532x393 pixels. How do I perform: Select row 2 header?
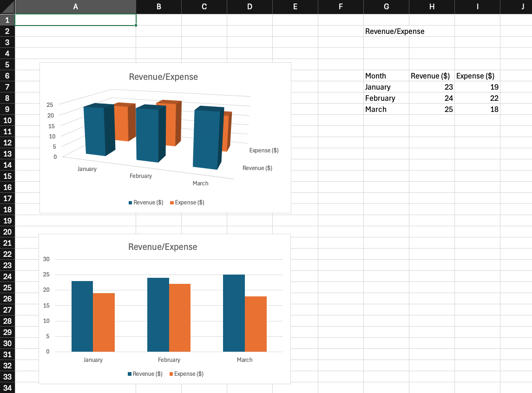coord(7,31)
